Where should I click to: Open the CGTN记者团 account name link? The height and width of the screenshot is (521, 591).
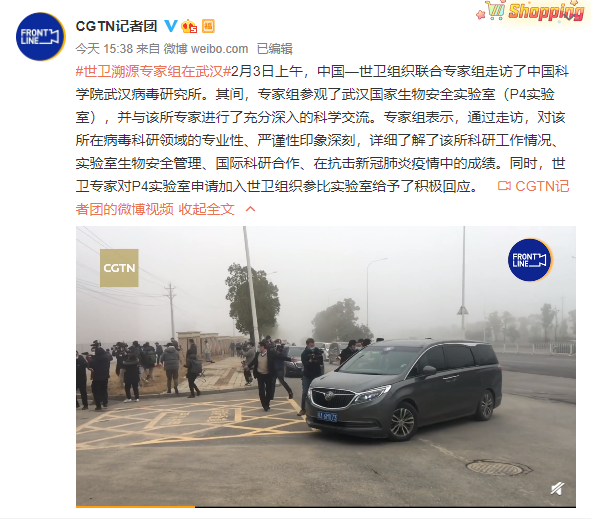pyautogui.click(x=116, y=26)
